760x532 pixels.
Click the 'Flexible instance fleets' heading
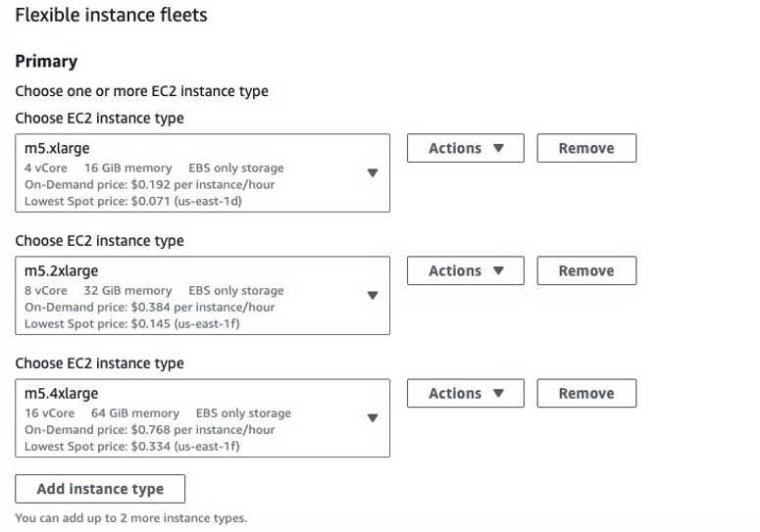111,15
